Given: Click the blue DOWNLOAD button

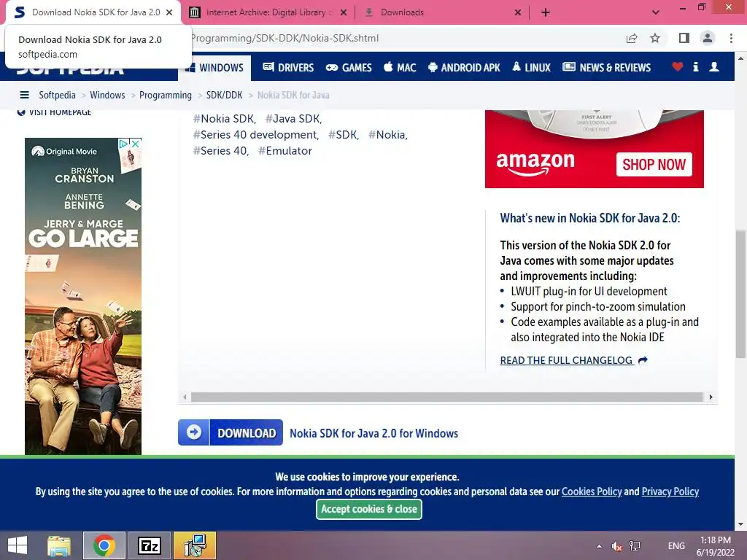Looking at the screenshot, I should pyautogui.click(x=231, y=432).
